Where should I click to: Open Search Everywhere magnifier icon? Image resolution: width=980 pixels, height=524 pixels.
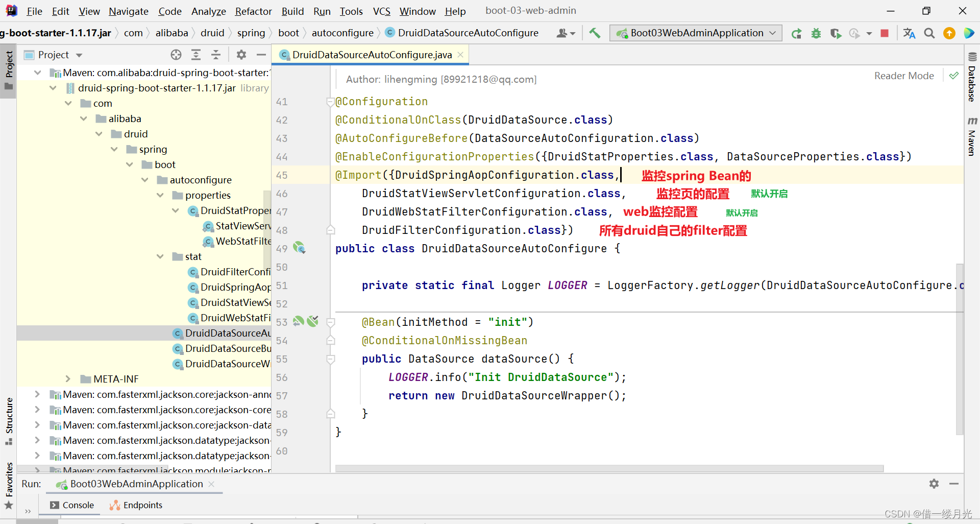(929, 34)
